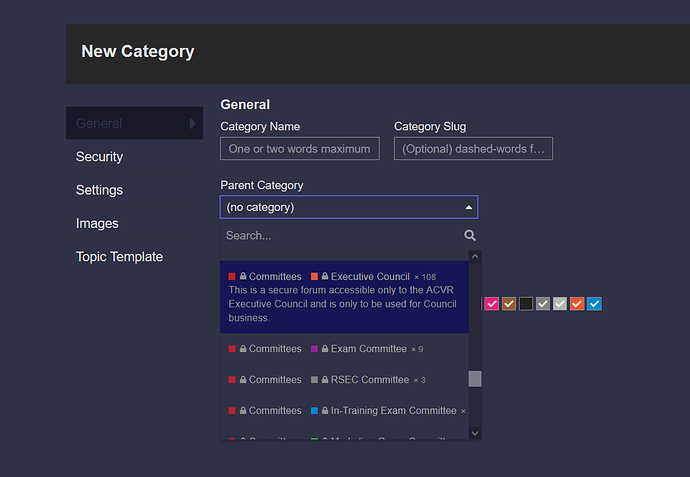Select the brown color swatch

(x=509, y=304)
